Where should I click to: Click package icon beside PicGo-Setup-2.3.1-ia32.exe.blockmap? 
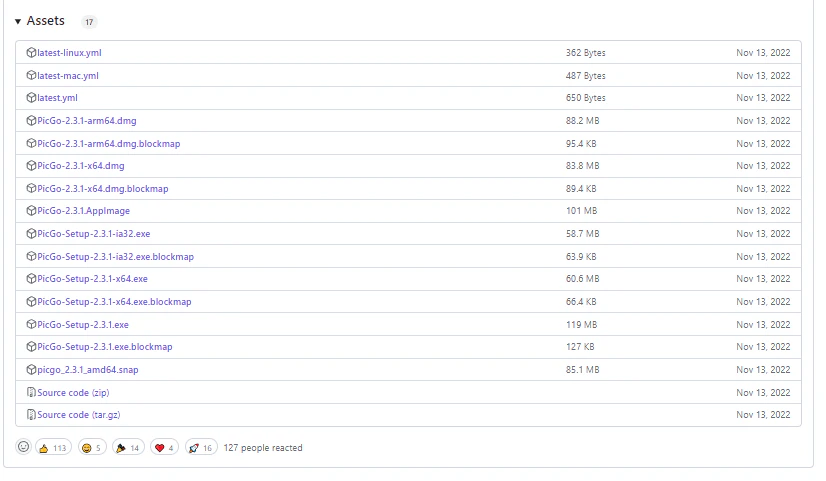pos(31,257)
